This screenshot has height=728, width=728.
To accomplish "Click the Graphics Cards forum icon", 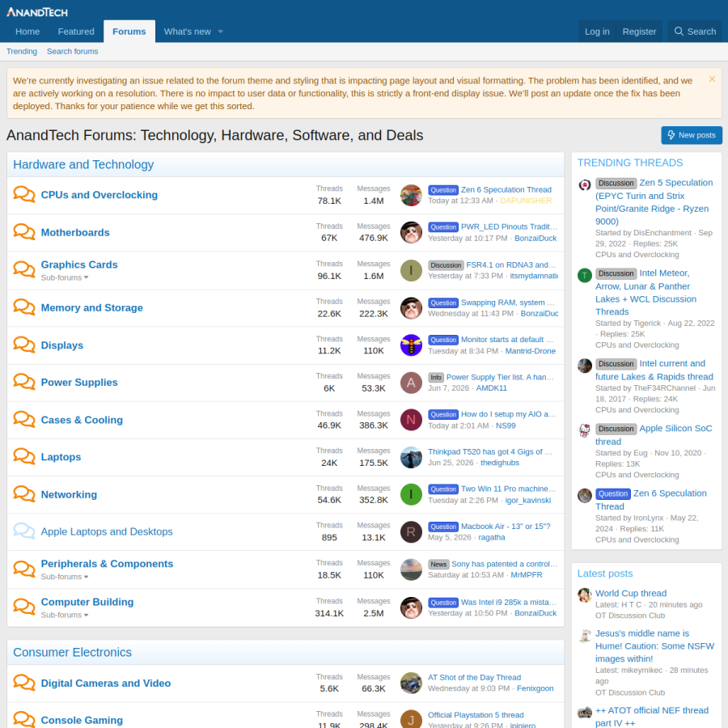I will (x=24, y=269).
